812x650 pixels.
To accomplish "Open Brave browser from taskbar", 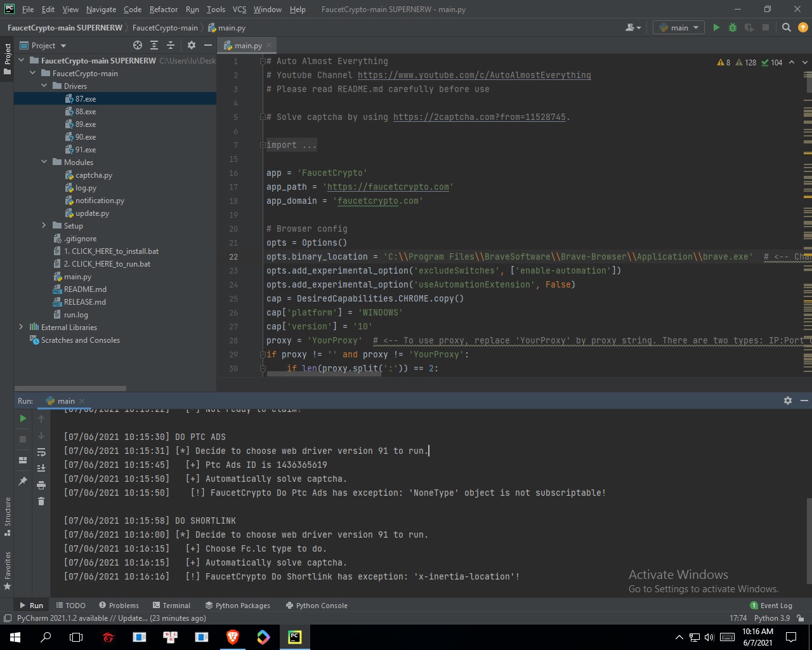I will [x=232, y=637].
